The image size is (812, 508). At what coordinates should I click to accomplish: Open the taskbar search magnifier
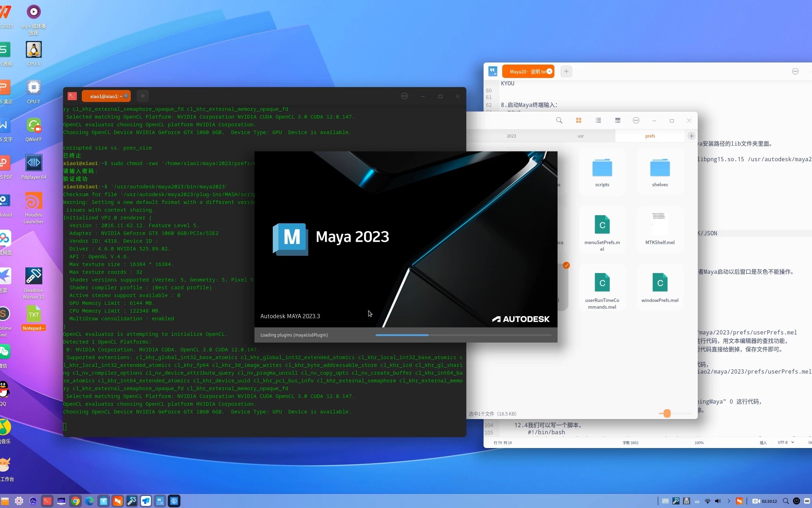tap(786, 501)
